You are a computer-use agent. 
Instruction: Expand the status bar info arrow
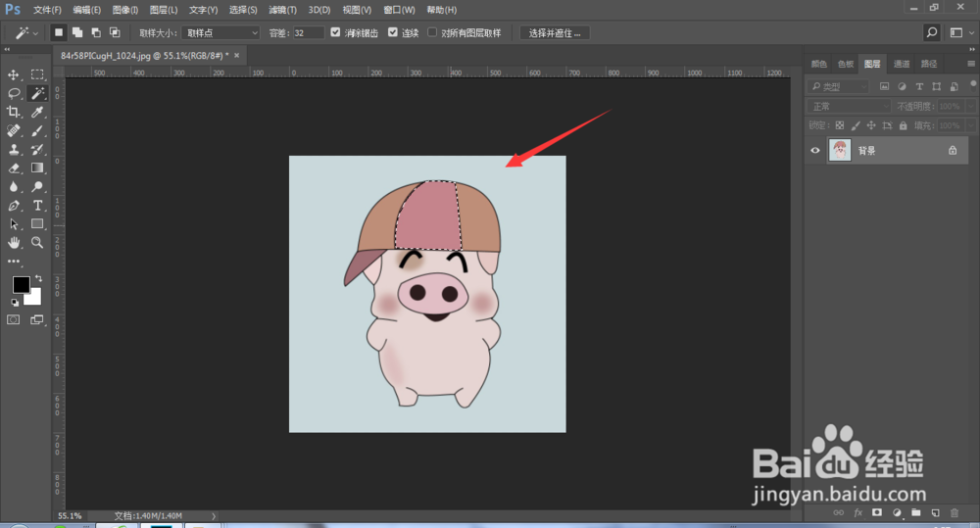click(214, 516)
